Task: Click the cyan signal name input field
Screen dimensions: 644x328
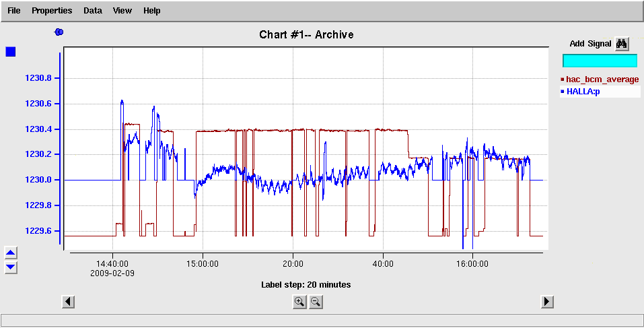Action: (x=600, y=61)
